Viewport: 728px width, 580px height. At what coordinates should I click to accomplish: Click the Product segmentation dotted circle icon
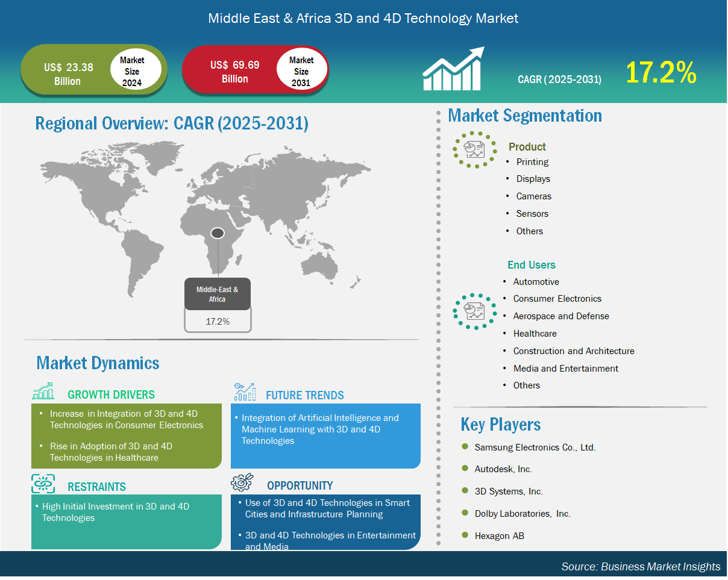coord(475,149)
